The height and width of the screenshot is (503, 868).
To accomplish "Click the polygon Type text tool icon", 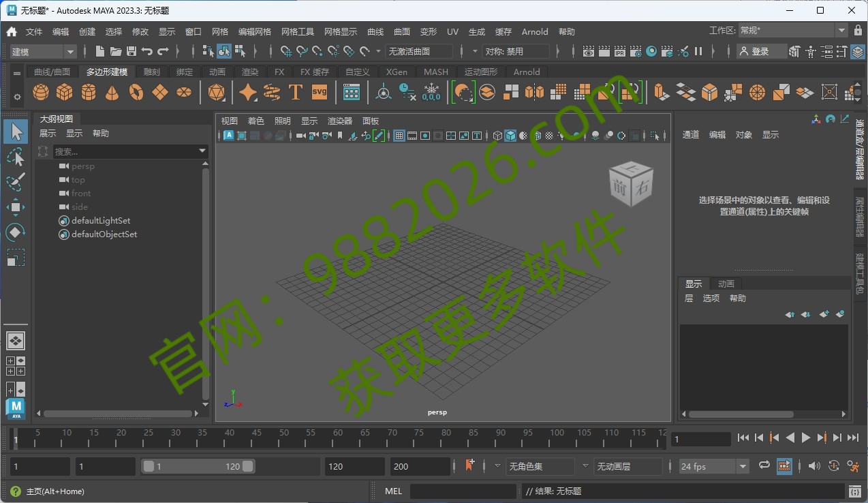I will click(295, 92).
